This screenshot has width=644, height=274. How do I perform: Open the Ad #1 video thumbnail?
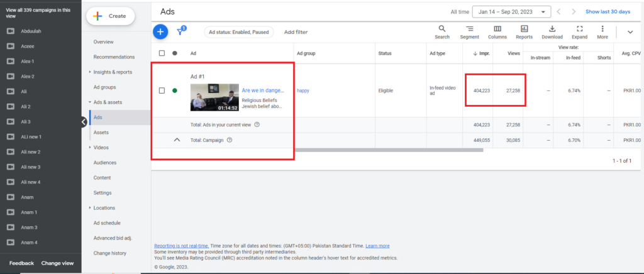coord(214,97)
